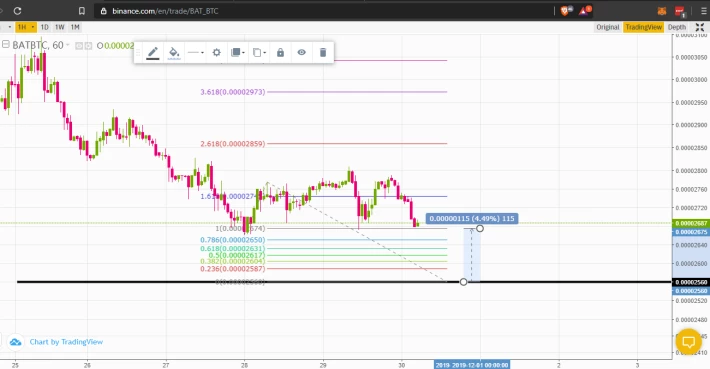Click the 2019-12-01 00:00:00 time axis label
The image size is (710, 369).
coord(471,365)
